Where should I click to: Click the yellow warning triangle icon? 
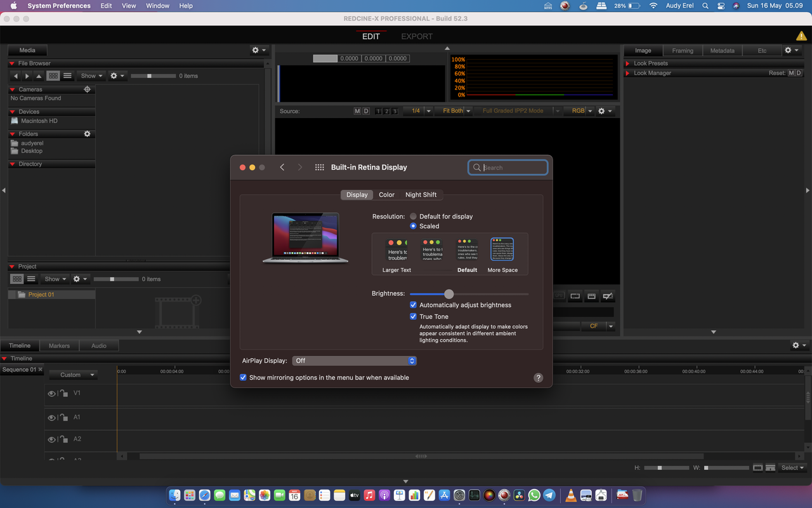click(801, 36)
